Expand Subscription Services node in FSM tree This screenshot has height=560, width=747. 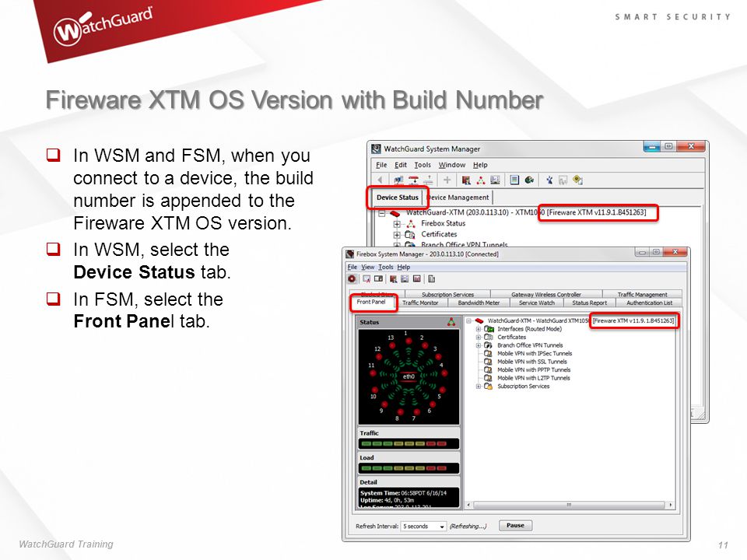(479, 387)
